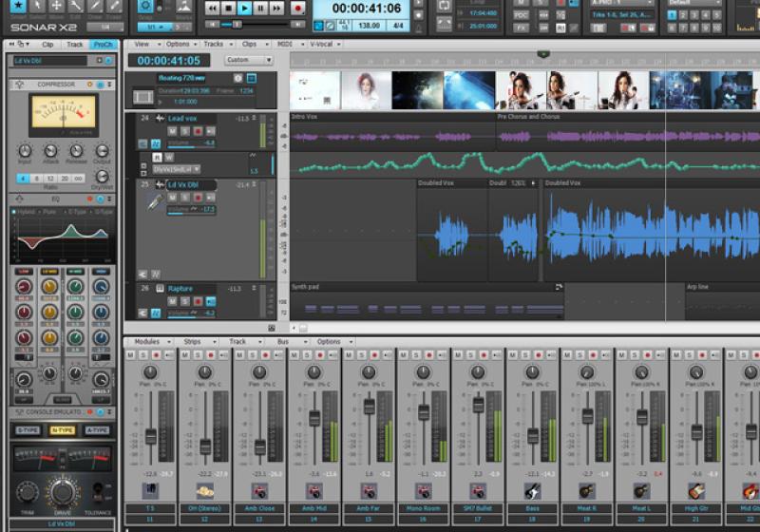Click the Bass channel instrument icon
Viewport: 760px width, 532px height.
tap(532, 491)
